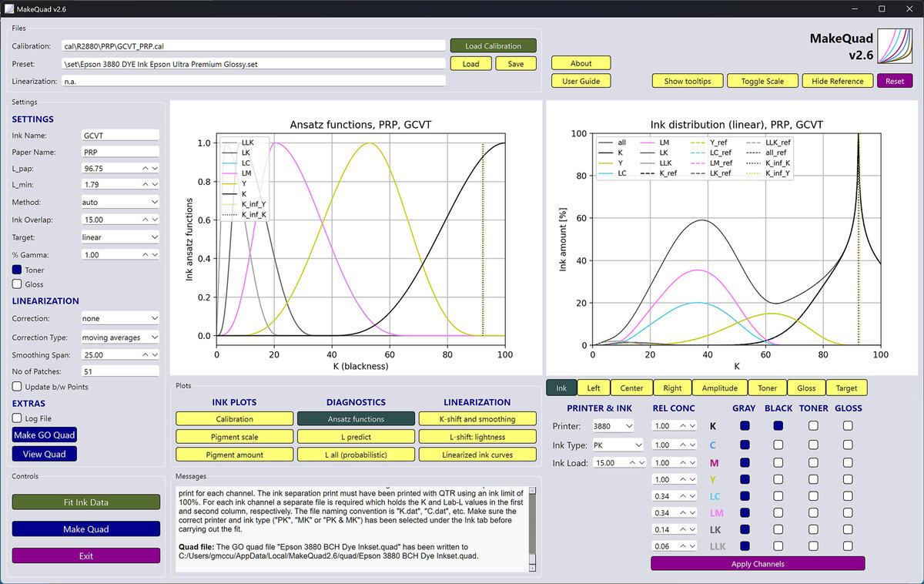The height and width of the screenshot is (584, 924).
Task: Disable the Toner checkbox in Settings
Action: click(x=17, y=270)
